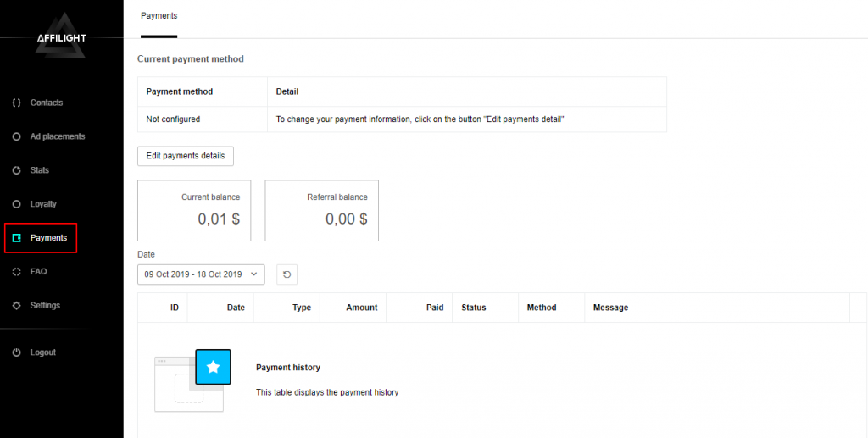This screenshot has height=438, width=868.
Task: Click the 0,00 $ referral value
Action: click(347, 219)
